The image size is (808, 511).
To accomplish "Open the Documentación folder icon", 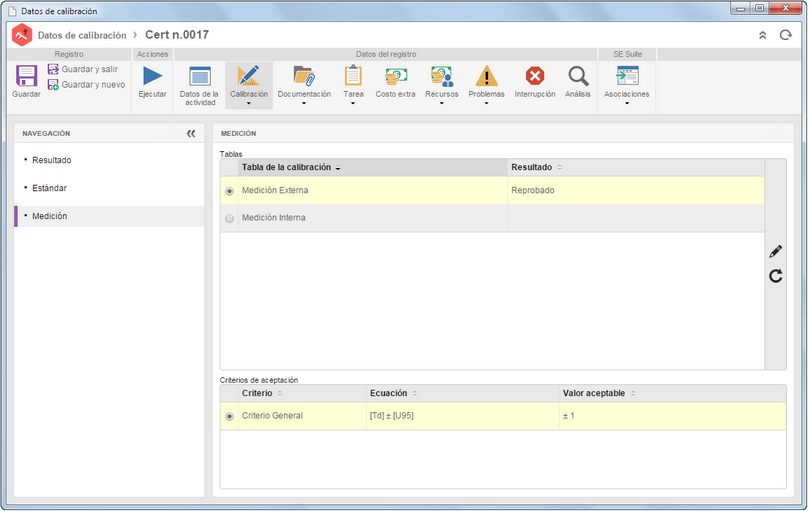I will coord(304,76).
